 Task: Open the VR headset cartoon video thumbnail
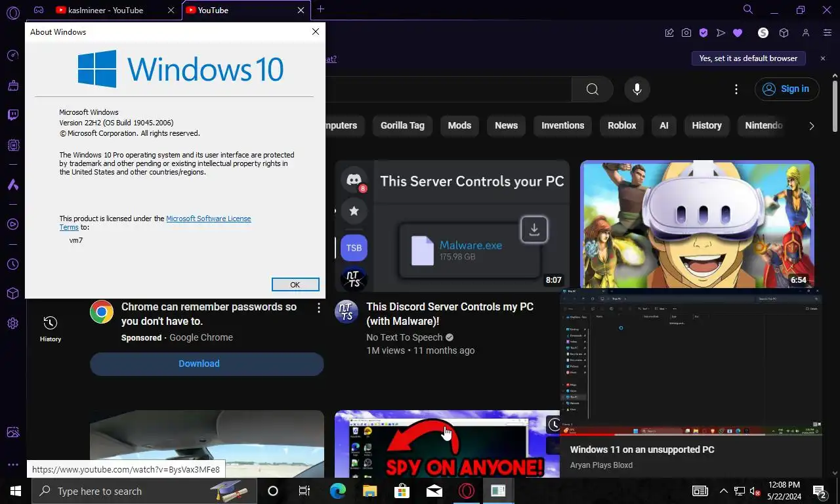(x=697, y=224)
